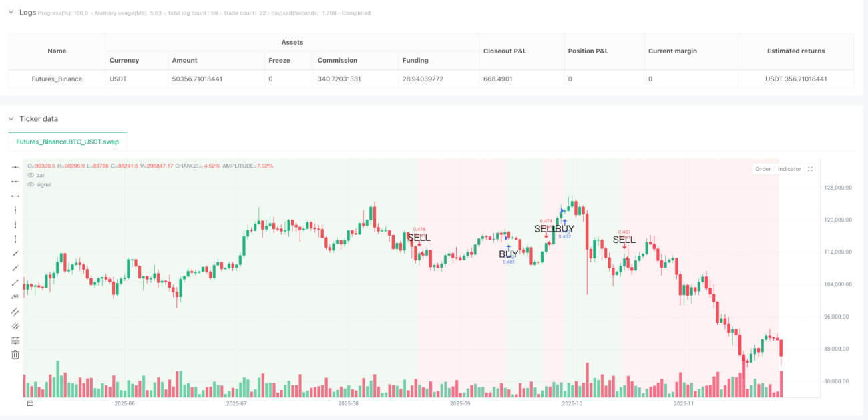Collapse the Logs section

[x=11, y=13]
